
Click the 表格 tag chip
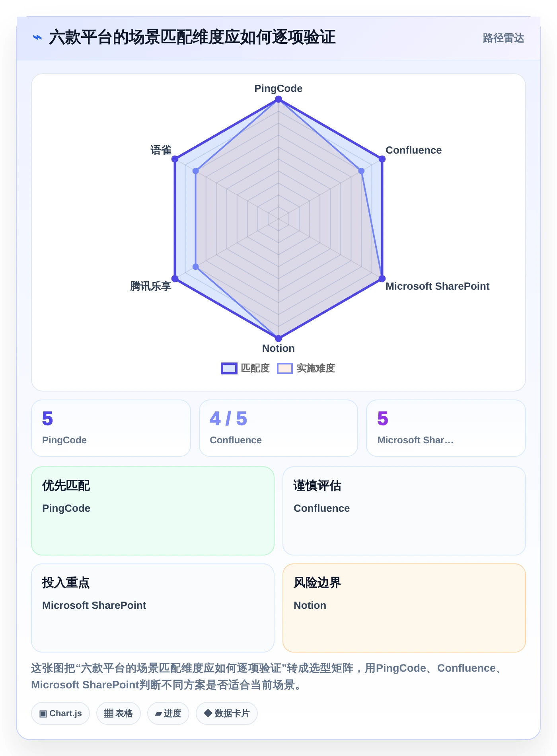pyautogui.click(x=119, y=713)
